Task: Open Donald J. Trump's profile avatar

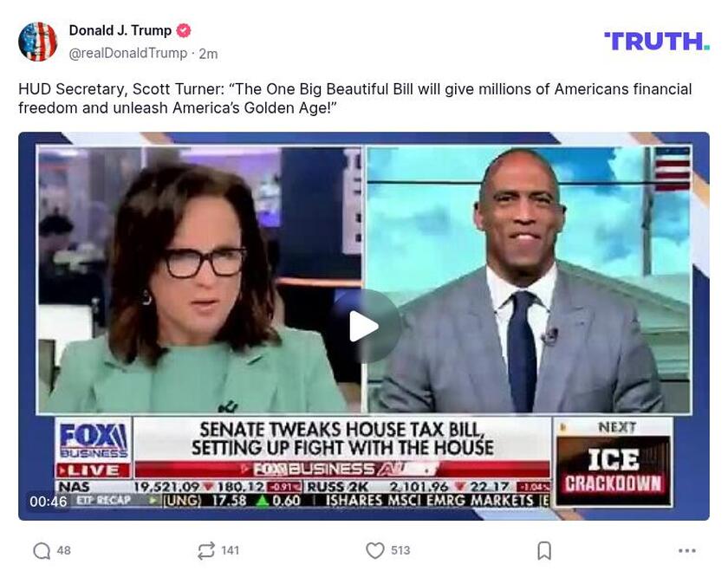Action: pyautogui.click(x=37, y=42)
